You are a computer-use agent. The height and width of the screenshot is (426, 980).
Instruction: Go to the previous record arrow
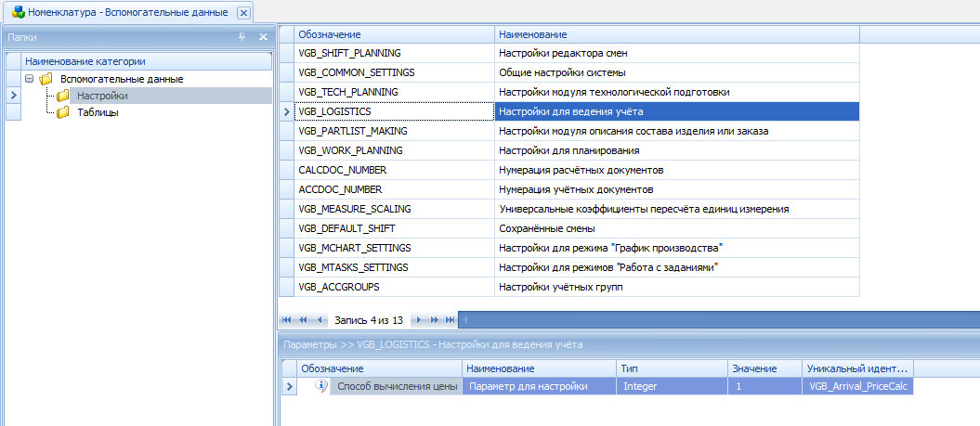[320, 320]
